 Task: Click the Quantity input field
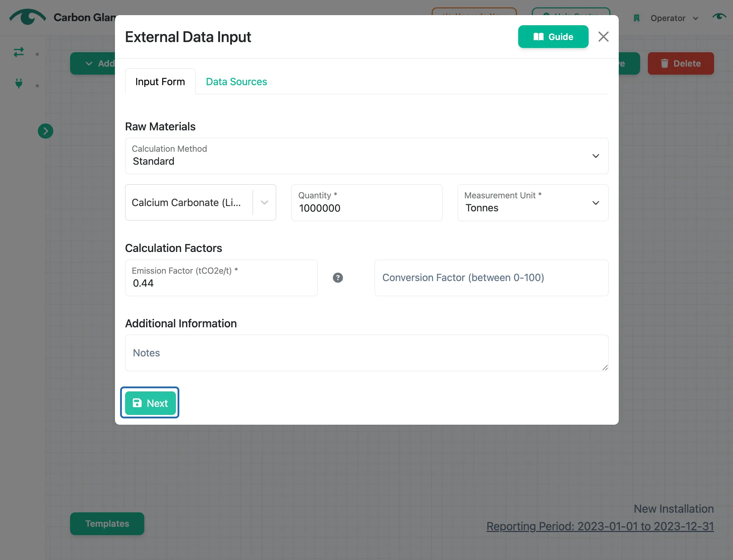tap(366, 203)
